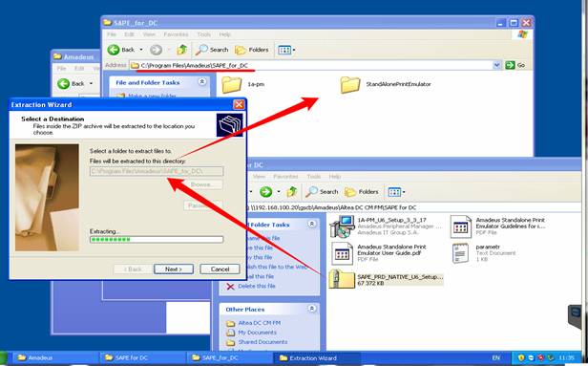Go up one folder in lower SAPE for DC window
This screenshot has width=588, height=366.
292,192
